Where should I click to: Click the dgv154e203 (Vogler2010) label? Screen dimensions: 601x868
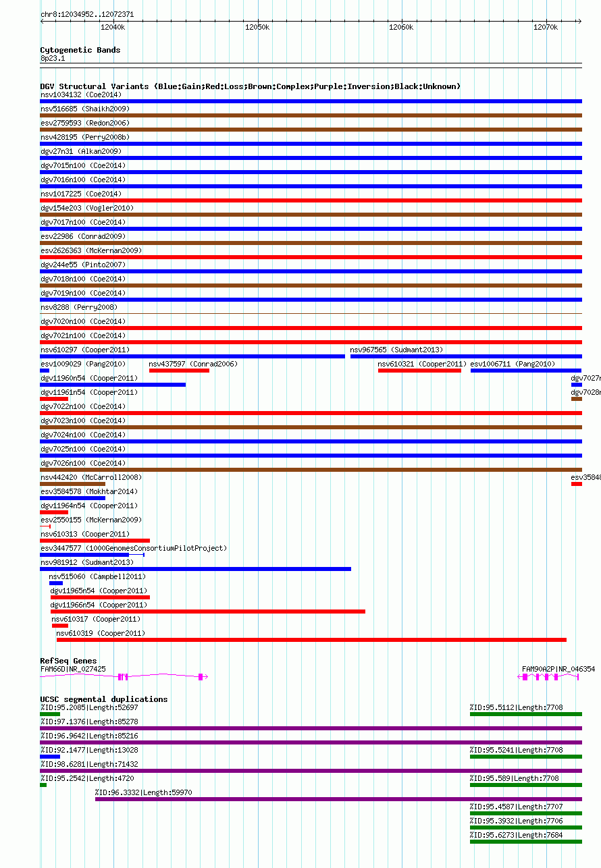[x=87, y=208]
